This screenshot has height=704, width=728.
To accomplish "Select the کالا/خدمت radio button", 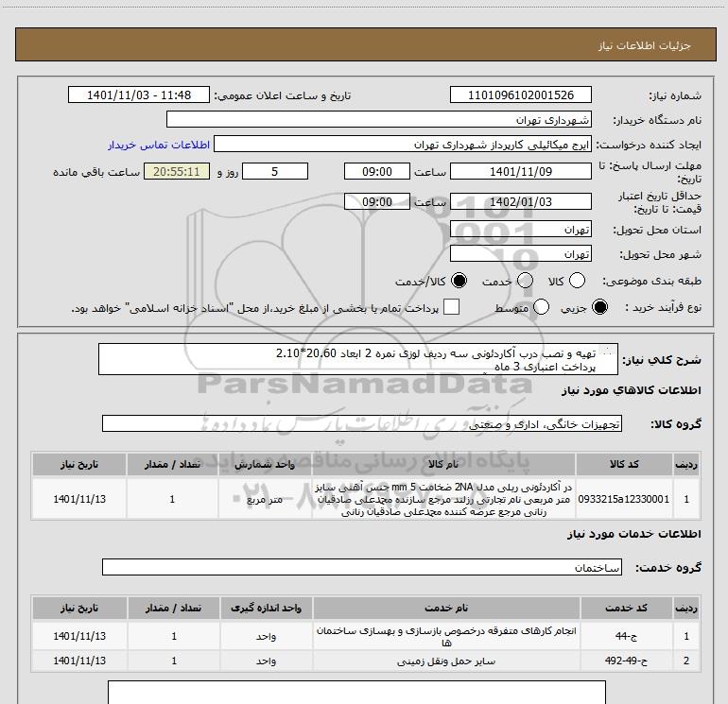I will [459, 281].
